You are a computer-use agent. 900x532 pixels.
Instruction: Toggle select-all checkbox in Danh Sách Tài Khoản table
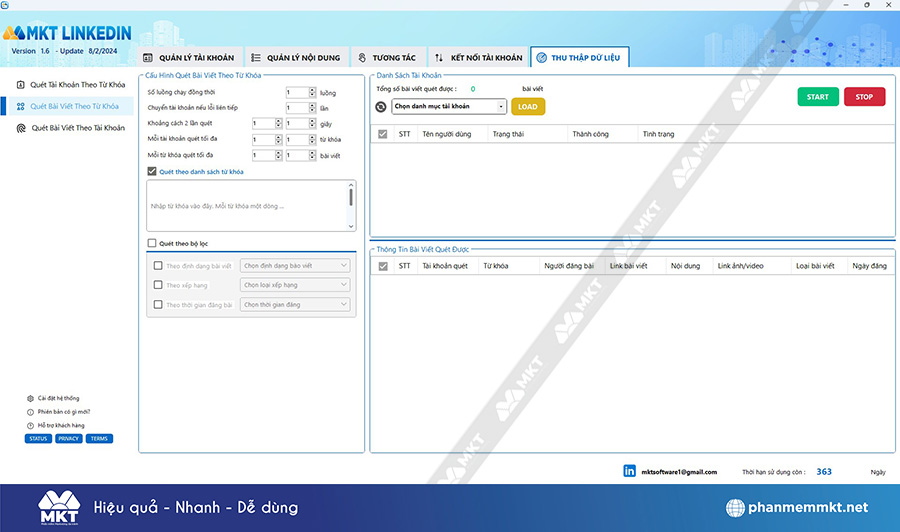coord(382,133)
